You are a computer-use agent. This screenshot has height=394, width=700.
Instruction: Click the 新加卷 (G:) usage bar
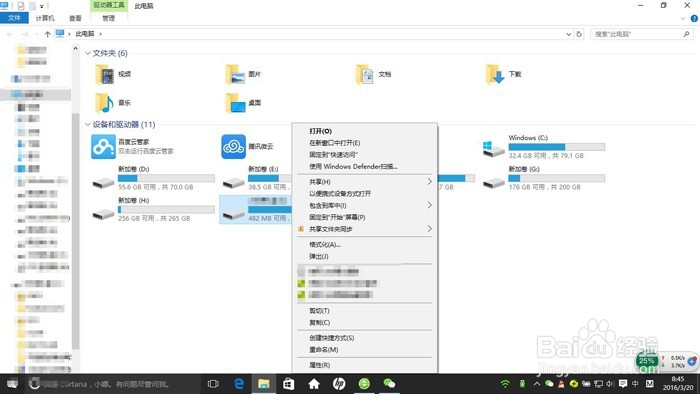tap(557, 178)
